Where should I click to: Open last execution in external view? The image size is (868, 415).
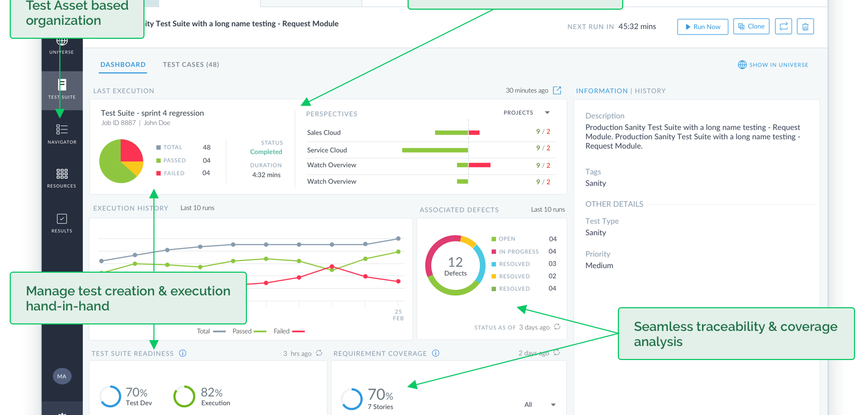(557, 91)
